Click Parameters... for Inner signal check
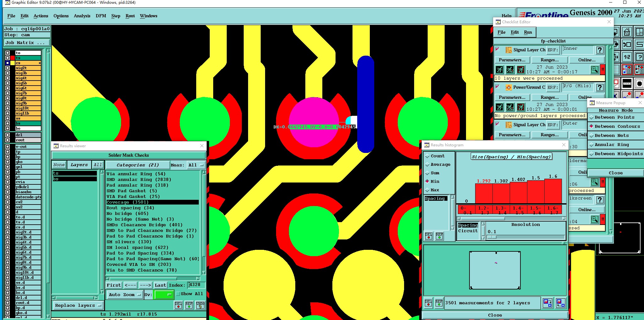 click(x=512, y=60)
